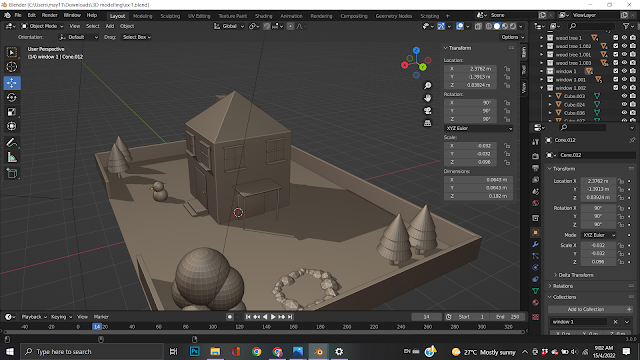This screenshot has height=360, width=640.
Task: Expand the wood tree 1.001 collection row
Action: click(542, 54)
